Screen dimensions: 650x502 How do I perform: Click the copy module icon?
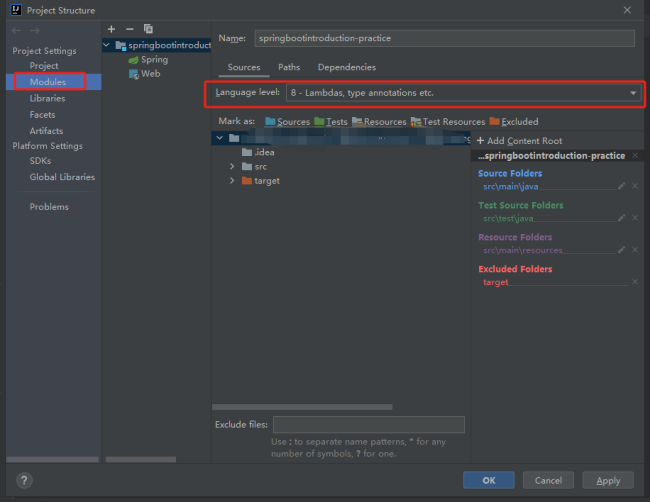click(x=148, y=29)
